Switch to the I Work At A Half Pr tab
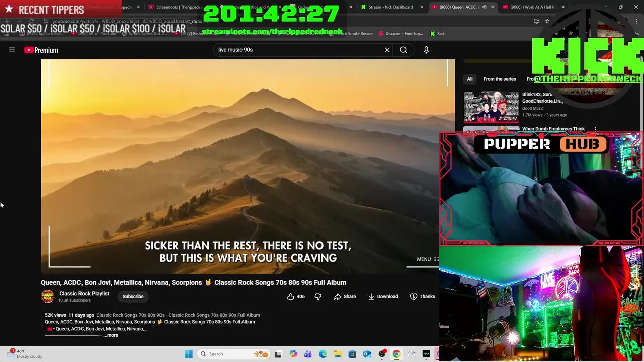Image resolution: width=644 pixels, height=362 pixels. [x=533, y=7]
